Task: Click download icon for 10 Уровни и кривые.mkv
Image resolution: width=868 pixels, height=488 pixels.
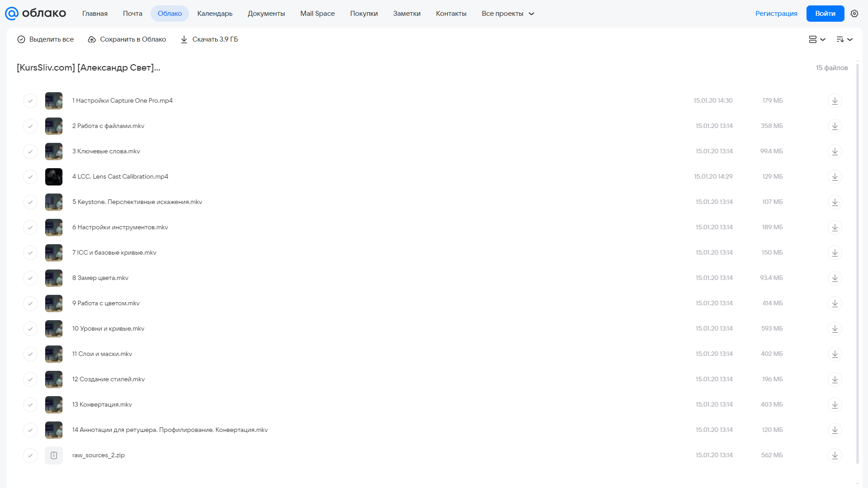Action: coord(835,329)
